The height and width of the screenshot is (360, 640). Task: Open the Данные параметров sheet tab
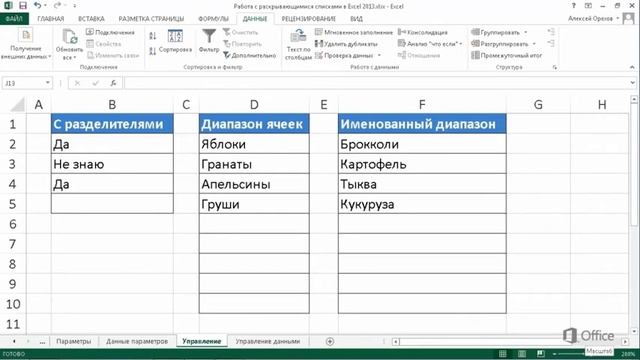(x=137, y=341)
